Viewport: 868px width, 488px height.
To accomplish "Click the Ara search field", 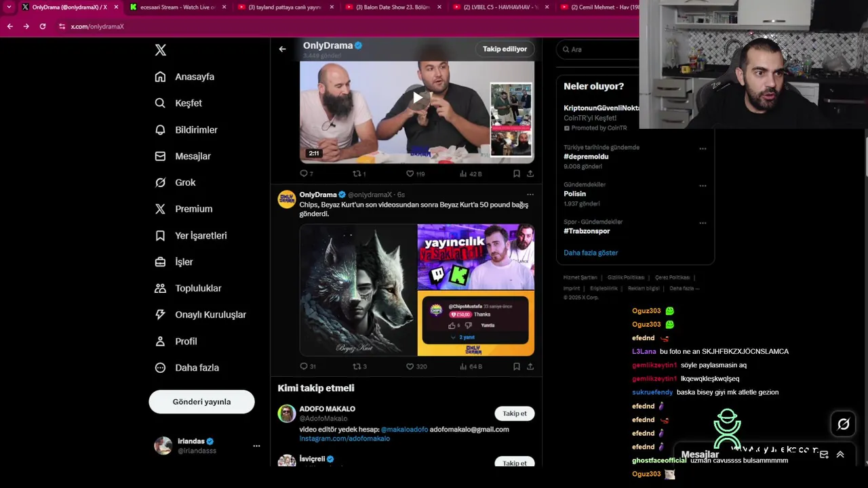I will [598, 49].
